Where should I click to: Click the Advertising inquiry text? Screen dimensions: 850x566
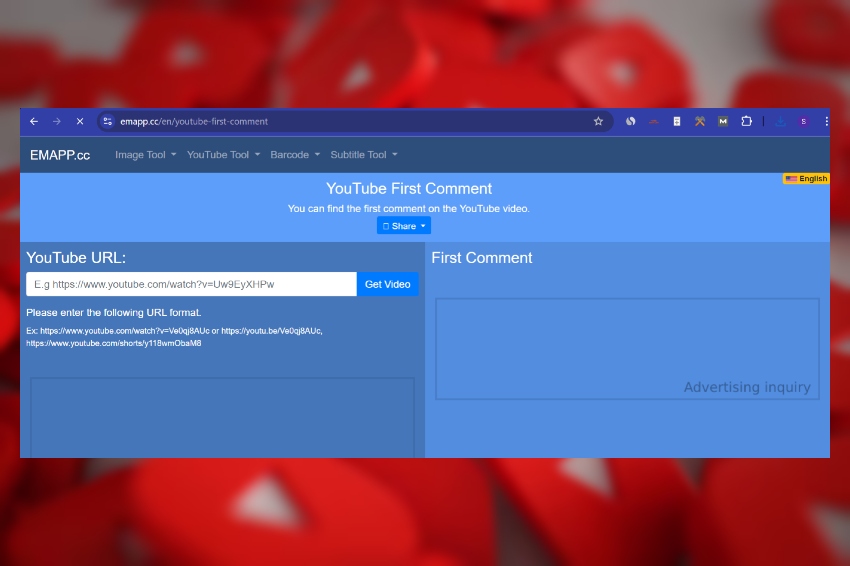point(747,387)
